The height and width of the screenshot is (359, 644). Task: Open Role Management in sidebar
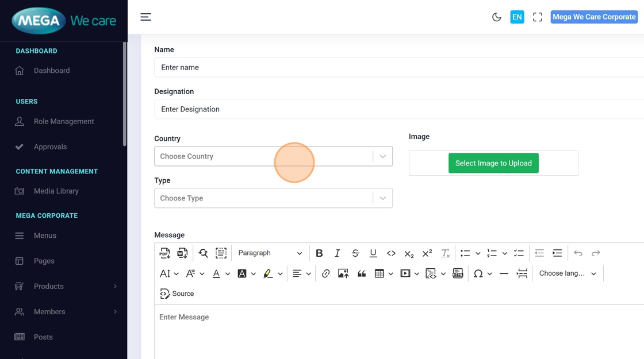click(63, 122)
